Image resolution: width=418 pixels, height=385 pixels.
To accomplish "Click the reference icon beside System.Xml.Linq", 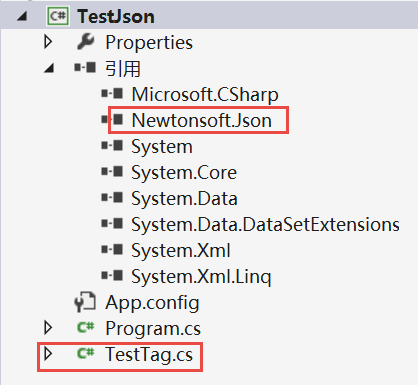I will pos(112,276).
